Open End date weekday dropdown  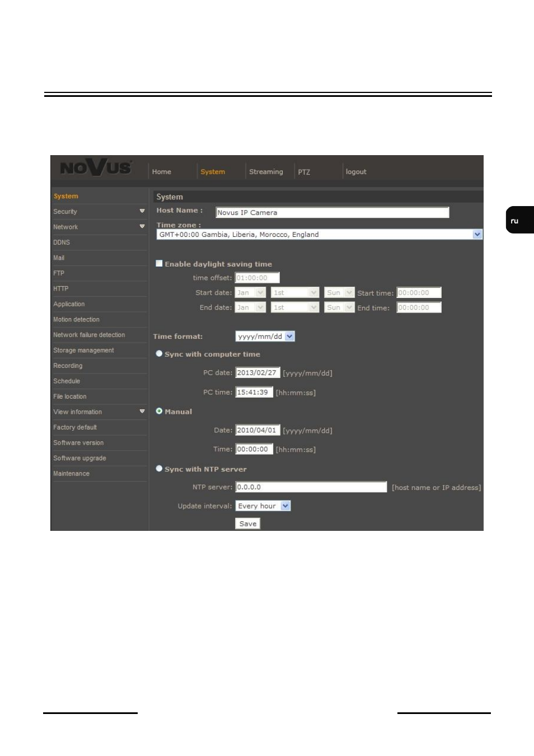click(339, 307)
